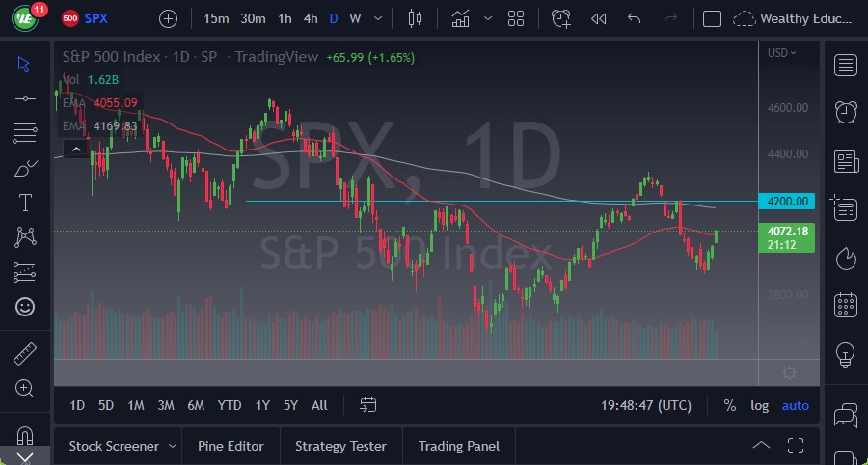Viewport: 868px width, 465px height.
Task: Select the weekly W timeframe
Action: click(355, 19)
